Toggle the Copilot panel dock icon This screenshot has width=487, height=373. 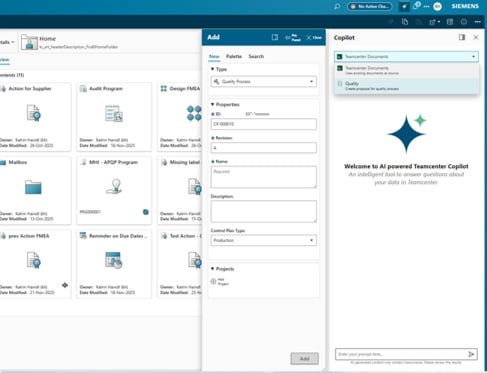coord(462,37)
